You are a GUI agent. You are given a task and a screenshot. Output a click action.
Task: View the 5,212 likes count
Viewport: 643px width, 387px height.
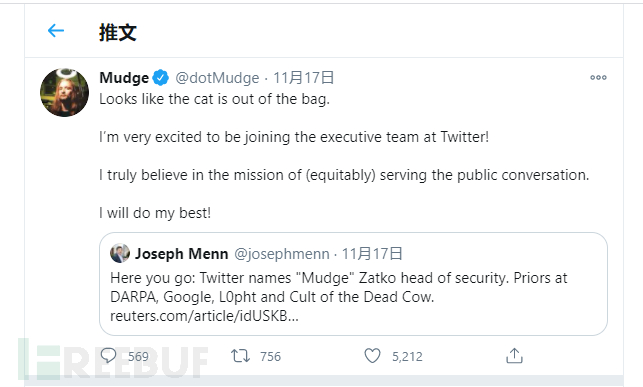(407, 356)
